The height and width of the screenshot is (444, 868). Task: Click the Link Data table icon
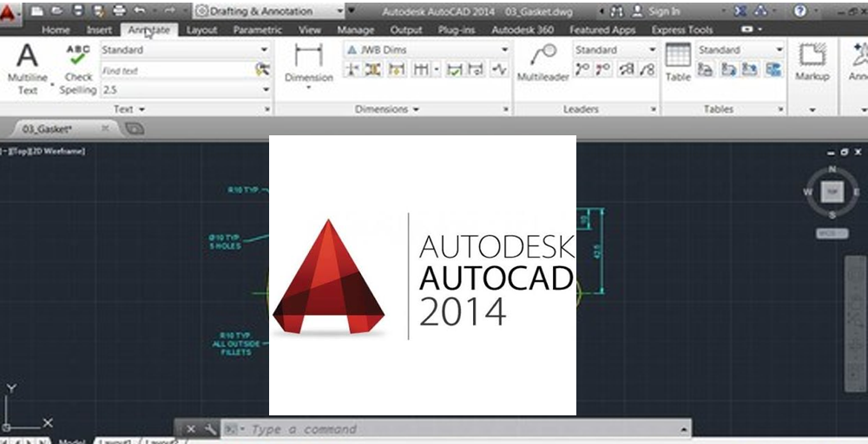coord(773,69)
